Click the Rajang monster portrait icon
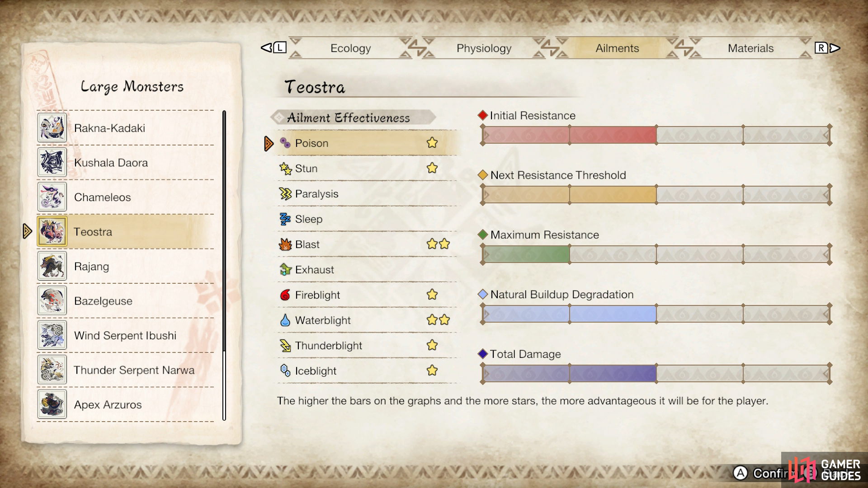 (52, 266)
